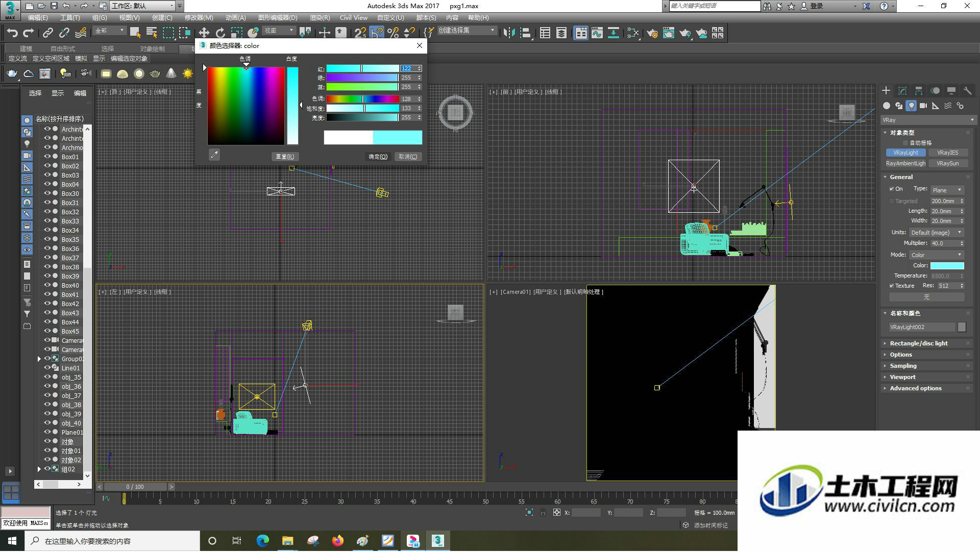Open the Create panel plus icon
The image size is (980, 552).
click(886, 90)
